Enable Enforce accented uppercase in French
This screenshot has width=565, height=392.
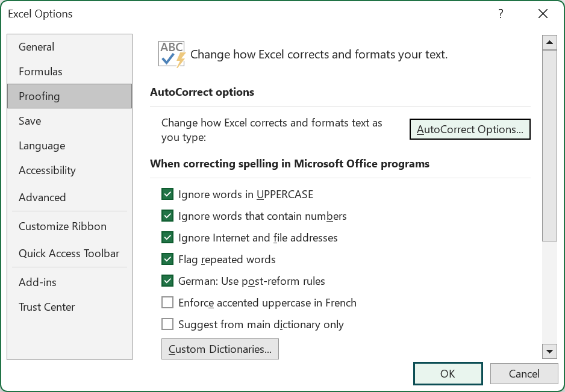point(167,302)
